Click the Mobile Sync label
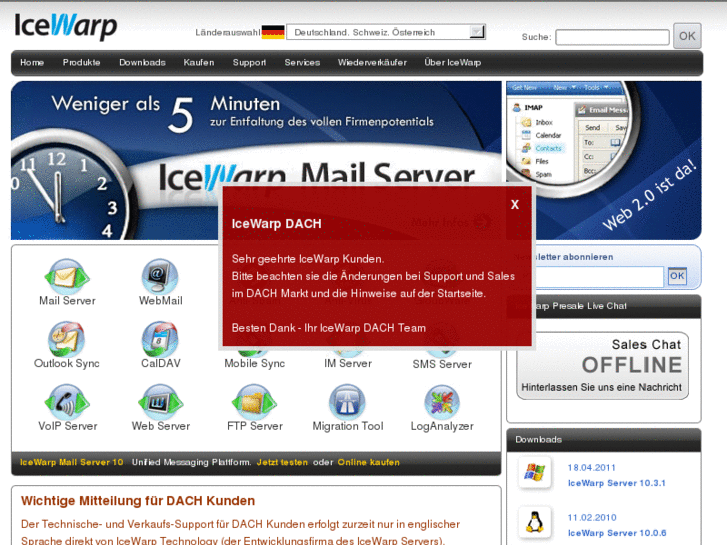The width and height of the screenshot is (727, 545). (255, 364)
